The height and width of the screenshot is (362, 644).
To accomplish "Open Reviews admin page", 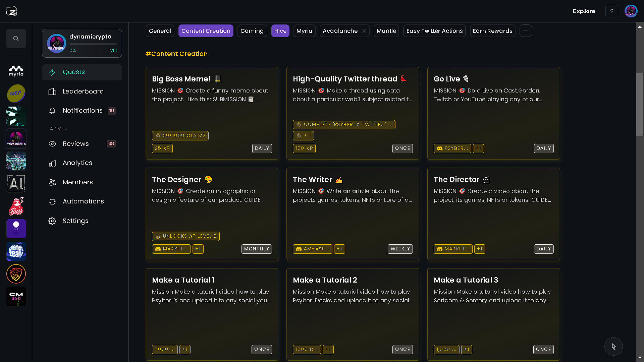I will point(82,144).
